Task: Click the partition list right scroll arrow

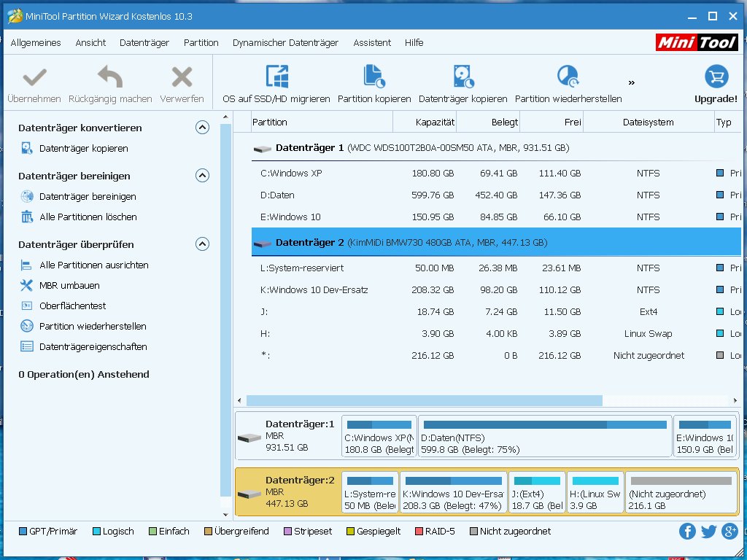Action: [735, 400]
